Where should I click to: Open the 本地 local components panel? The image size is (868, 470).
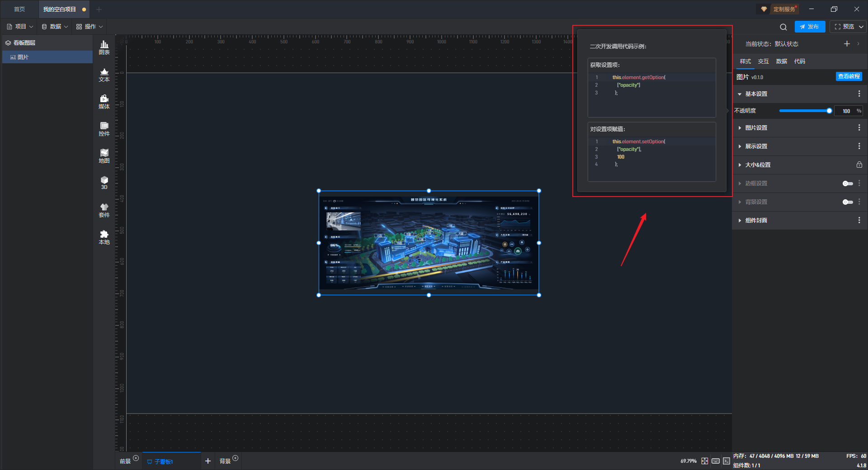[x=104, y=237]
